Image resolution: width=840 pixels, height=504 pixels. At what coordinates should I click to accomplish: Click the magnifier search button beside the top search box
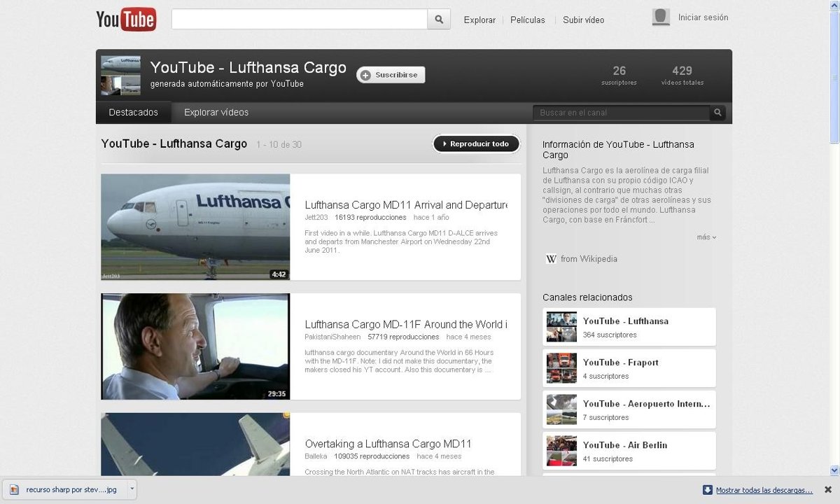coord(438,20)
